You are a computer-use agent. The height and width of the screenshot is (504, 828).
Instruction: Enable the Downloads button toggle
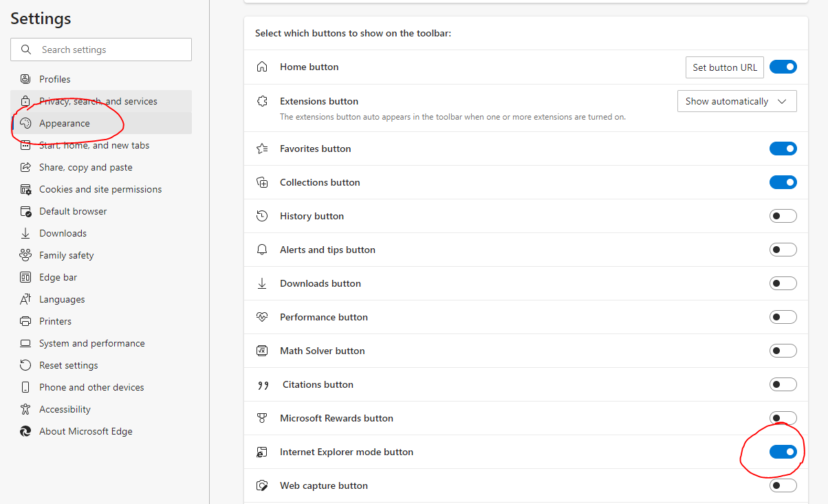pos(783,283)
